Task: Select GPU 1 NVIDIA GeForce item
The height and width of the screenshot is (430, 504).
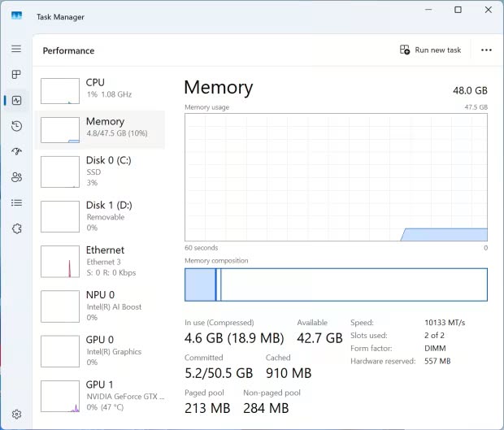Action: point(102,395)
